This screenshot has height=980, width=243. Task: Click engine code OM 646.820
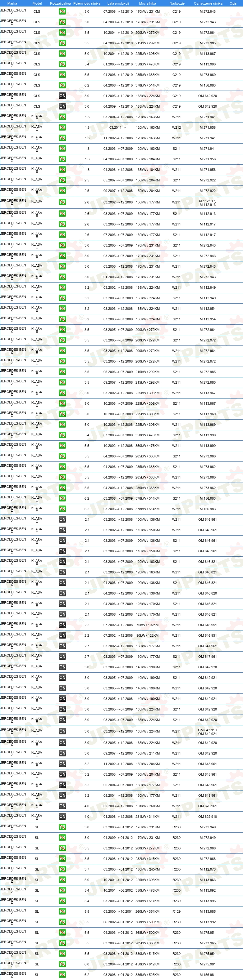click(x=208, y=594)
